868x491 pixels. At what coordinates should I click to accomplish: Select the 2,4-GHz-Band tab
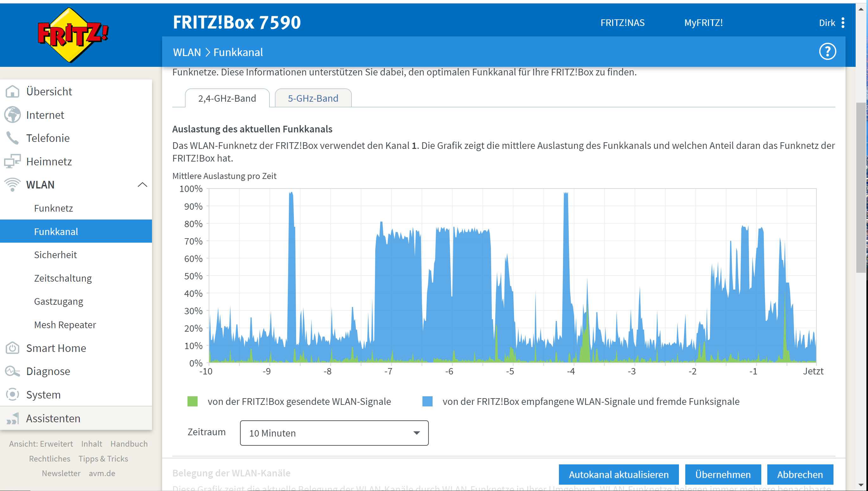227,98
